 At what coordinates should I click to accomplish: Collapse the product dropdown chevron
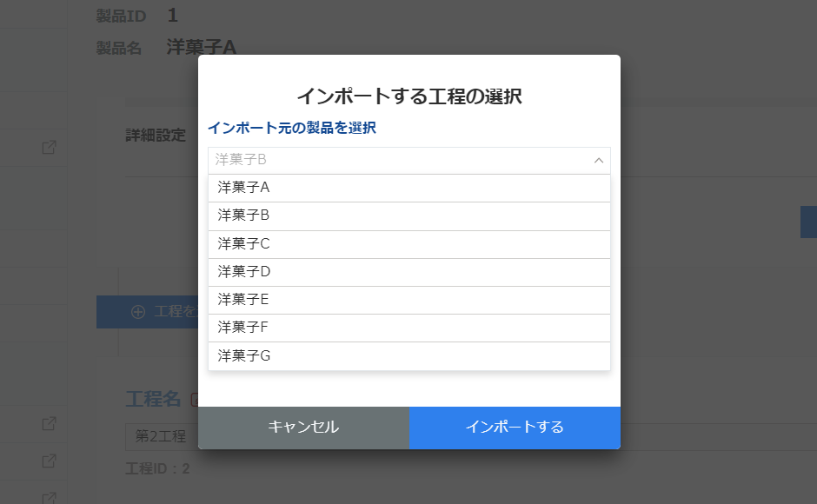599,161
